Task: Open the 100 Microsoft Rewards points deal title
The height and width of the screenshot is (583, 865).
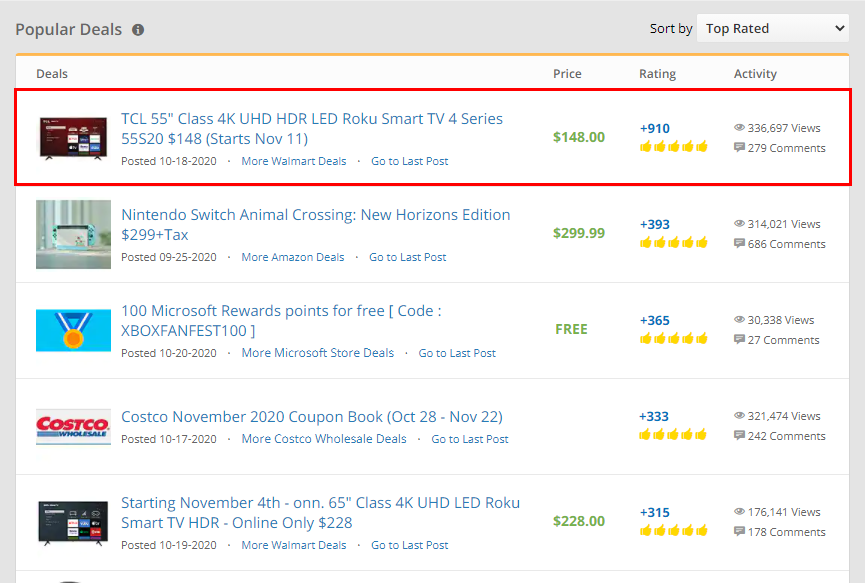Action: tap(281, 320)
